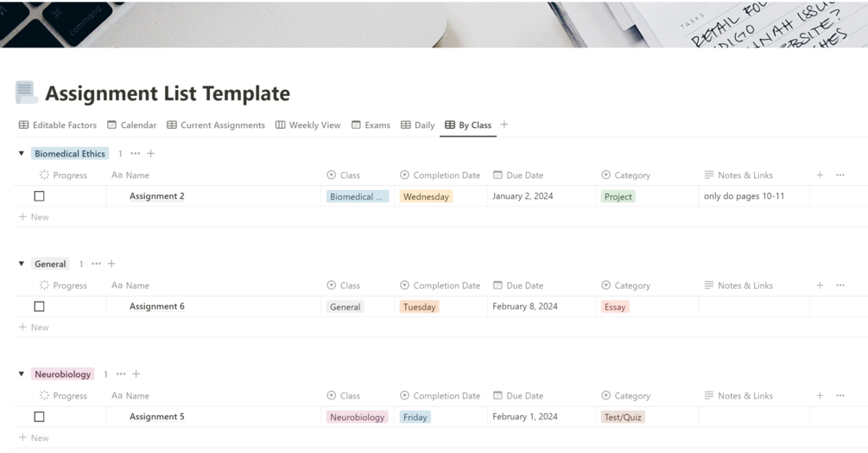The width and height of the screenshot is (868, 453).
Task: Add item to Neurobiology group with plus
Action: pos(136,374)
